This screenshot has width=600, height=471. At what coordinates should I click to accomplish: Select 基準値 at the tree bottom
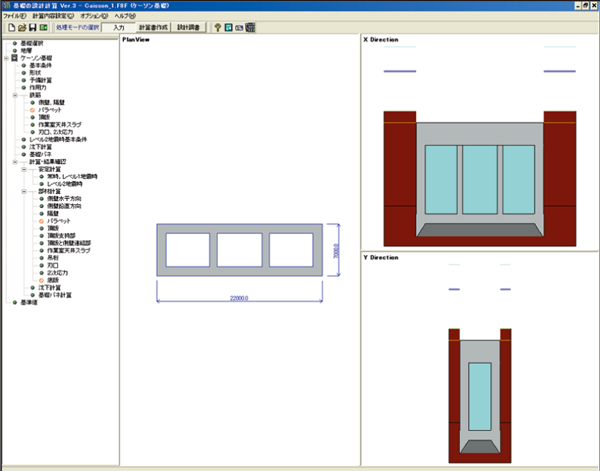point(29,302)
